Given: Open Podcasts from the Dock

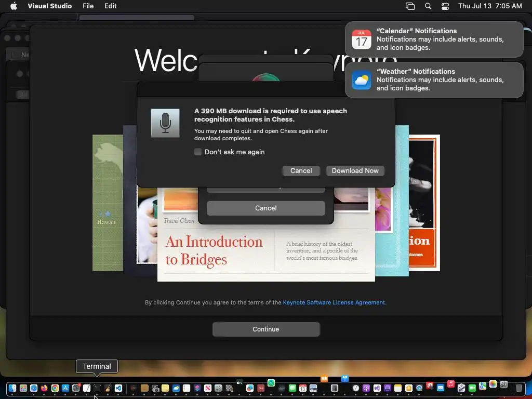Looking at the screenshot, I should coord(366,388).
